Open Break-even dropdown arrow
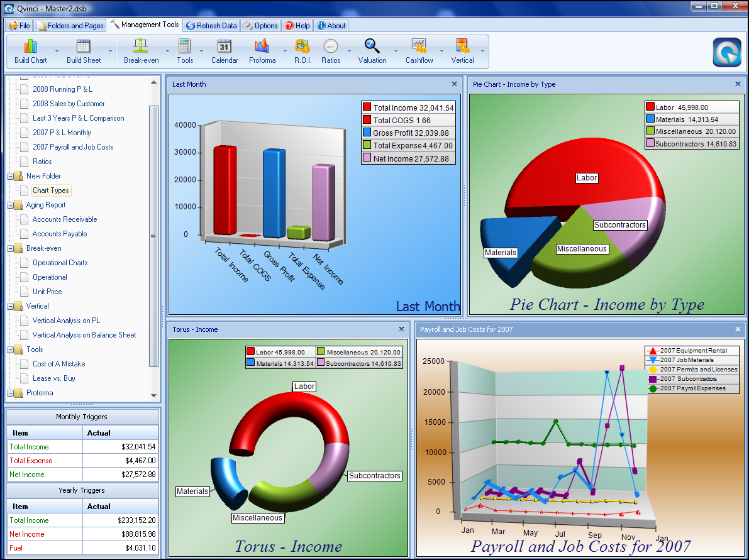Screen dimensions: 749x560 click(x=168, y=51)
